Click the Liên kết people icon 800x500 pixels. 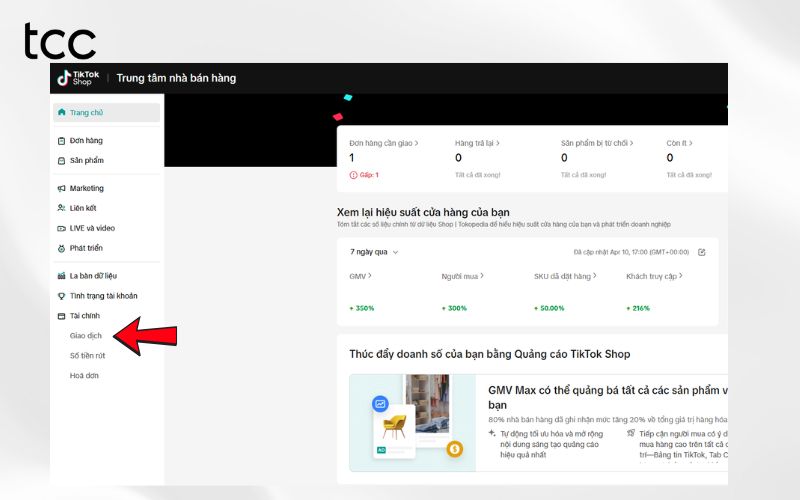pyautogui.click(x=61, y=208)
